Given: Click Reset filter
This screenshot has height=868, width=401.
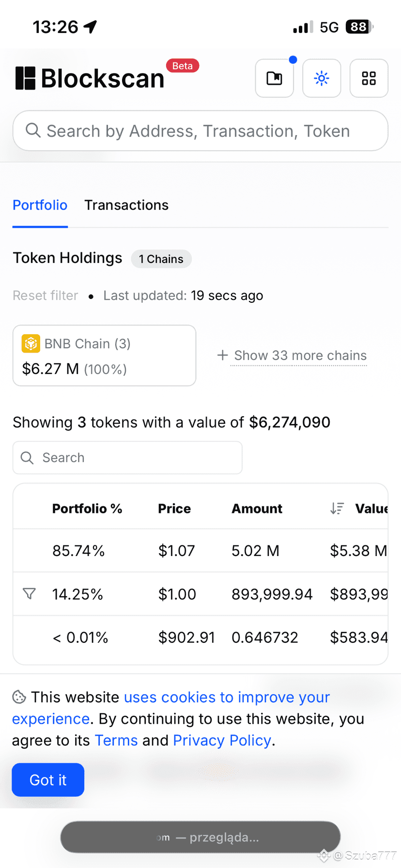Looking at the screenshot, I should point(46,295).
